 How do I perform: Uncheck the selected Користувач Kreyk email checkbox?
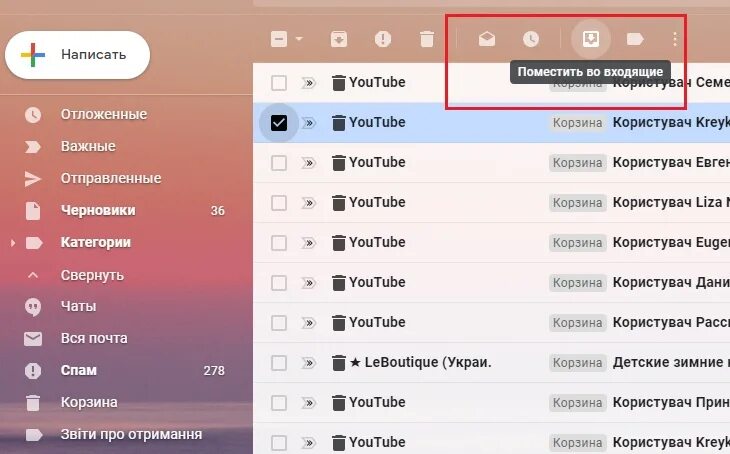click(279, 123)
